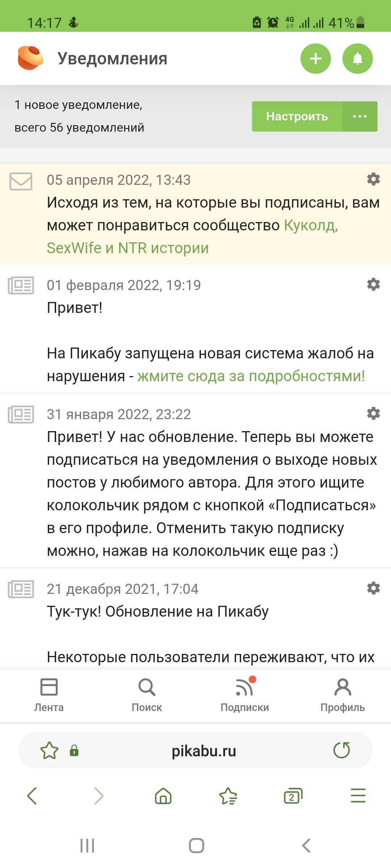
Task: Switch to the Поиск tab
Action: coord(147,694)
